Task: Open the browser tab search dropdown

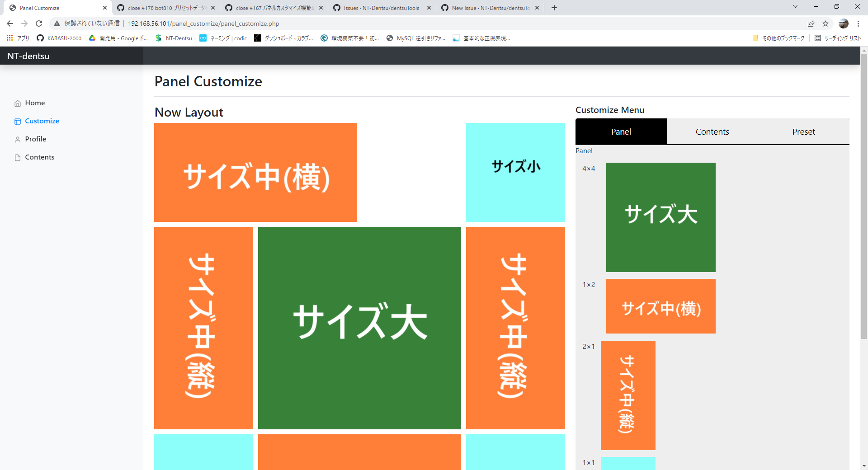Action: (795, 7)
